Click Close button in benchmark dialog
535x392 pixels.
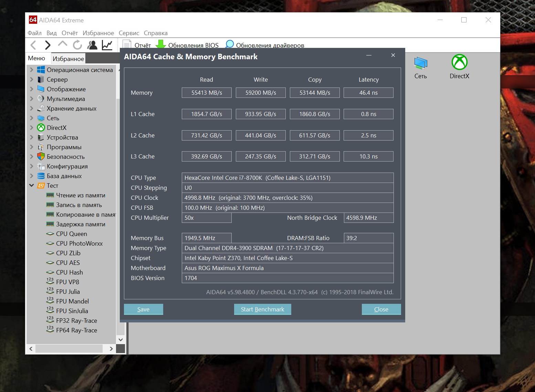(x=381, y=309)
